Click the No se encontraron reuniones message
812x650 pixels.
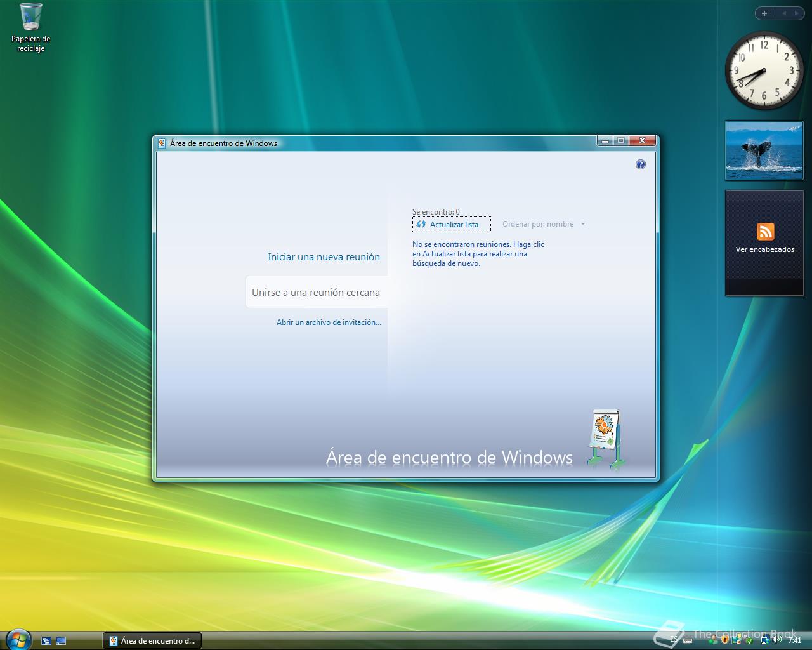tap(478, 254)
